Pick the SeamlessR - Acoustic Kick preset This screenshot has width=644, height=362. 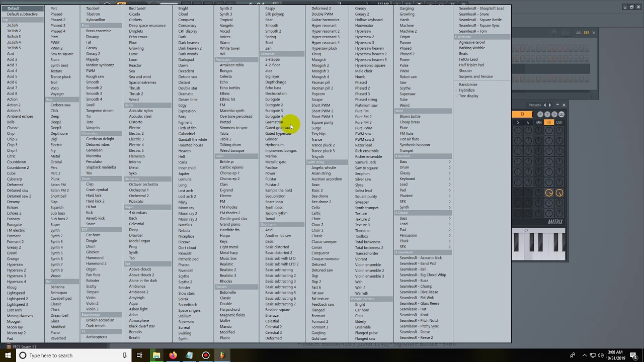click(x=421, y=258)
